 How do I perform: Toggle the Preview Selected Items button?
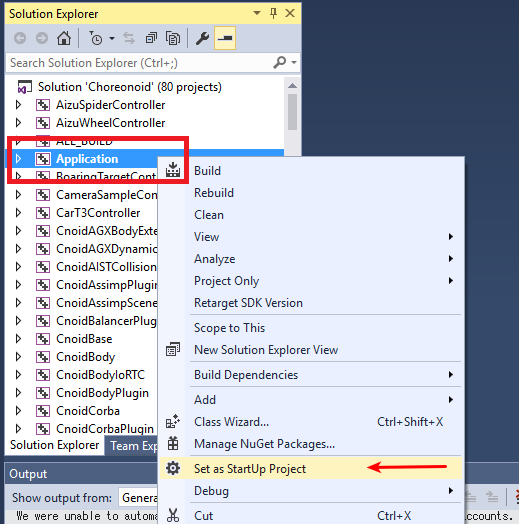coord(225,38)
